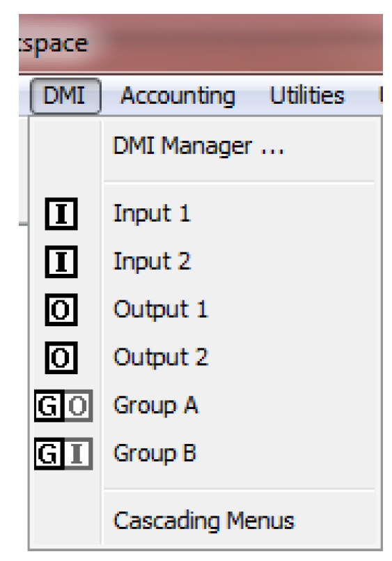The image size is (392, 561).
Task: Click the Output 2 'O' icon
Action: point(61,358)
